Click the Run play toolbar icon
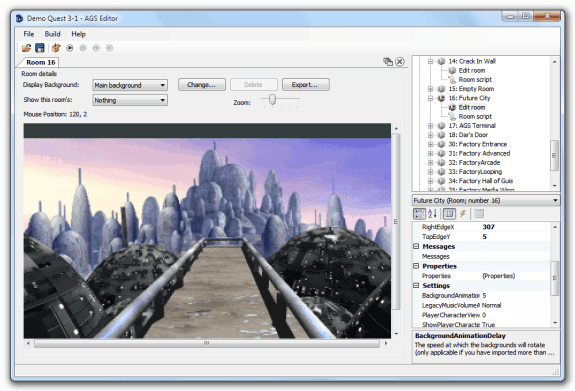Viewport: 575px width, 391px height. point(70,48)
